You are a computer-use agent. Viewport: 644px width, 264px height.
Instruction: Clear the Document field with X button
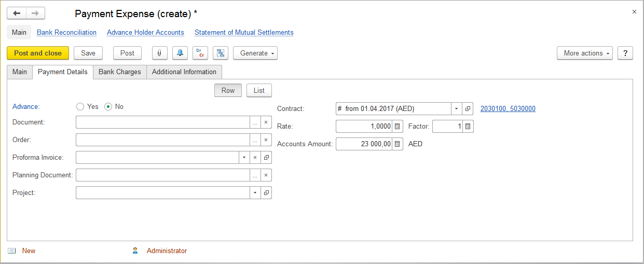click(x=266, y=122)
